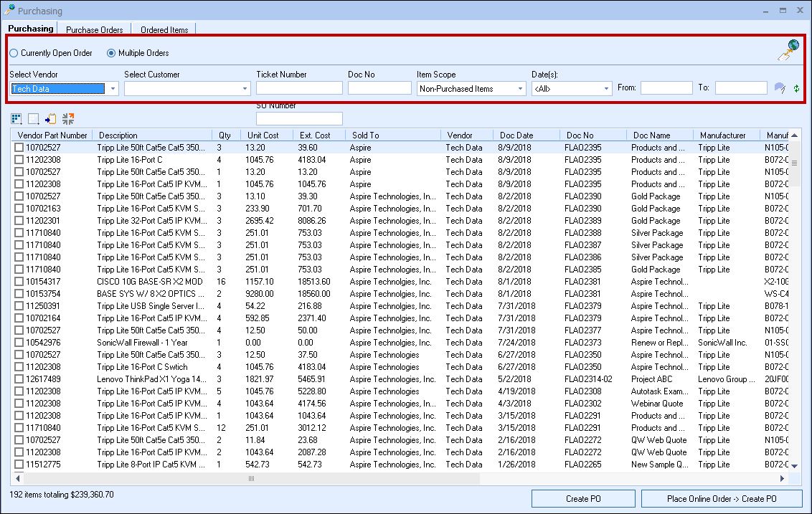Select the Currently Open Order radio button
This screenshot has width=812, height=514.
pyautogui.click(x=14, y=53)
